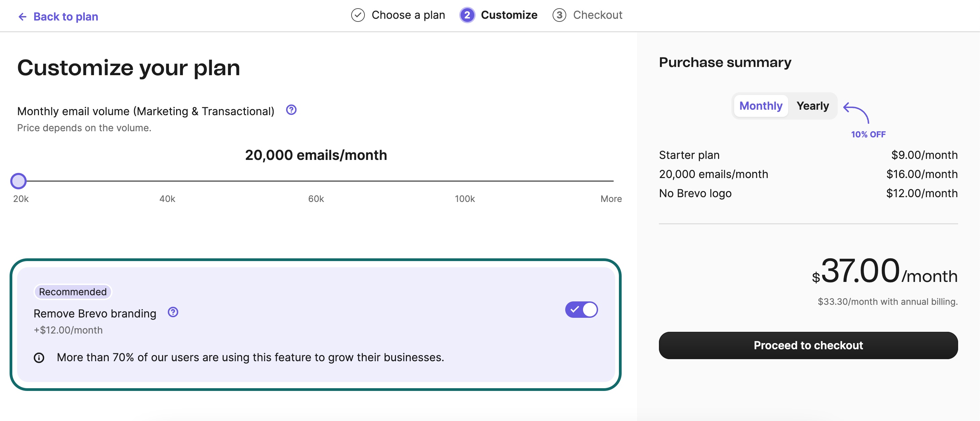Click the checkmark icon of Choose a plan step
This screenshot has width=980, height=421.
[358, 15]
